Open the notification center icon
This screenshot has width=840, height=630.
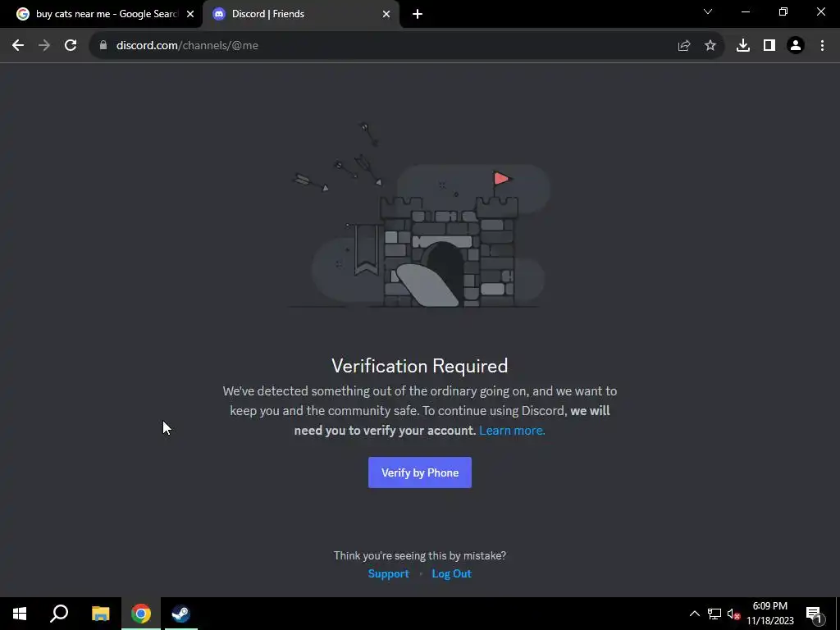pos(814,614)
